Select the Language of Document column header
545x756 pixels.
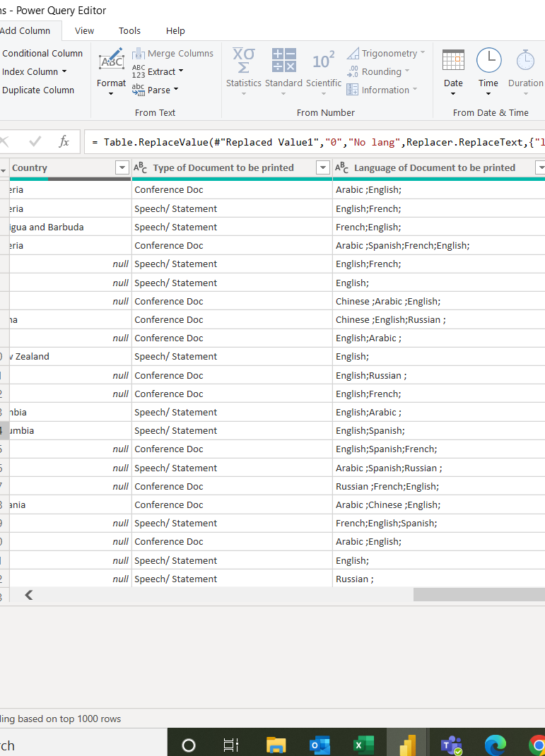[434, 167]
